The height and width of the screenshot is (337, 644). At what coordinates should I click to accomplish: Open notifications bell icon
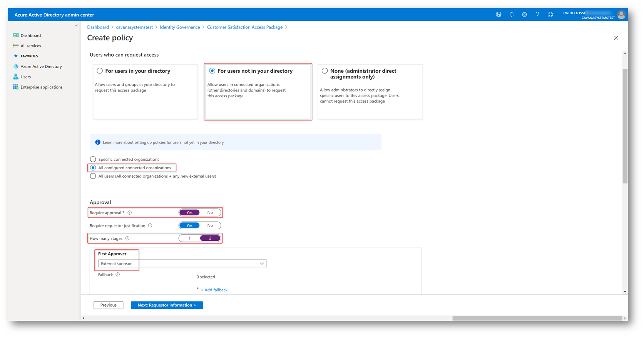pyautogui.click(x=512, y=15)
